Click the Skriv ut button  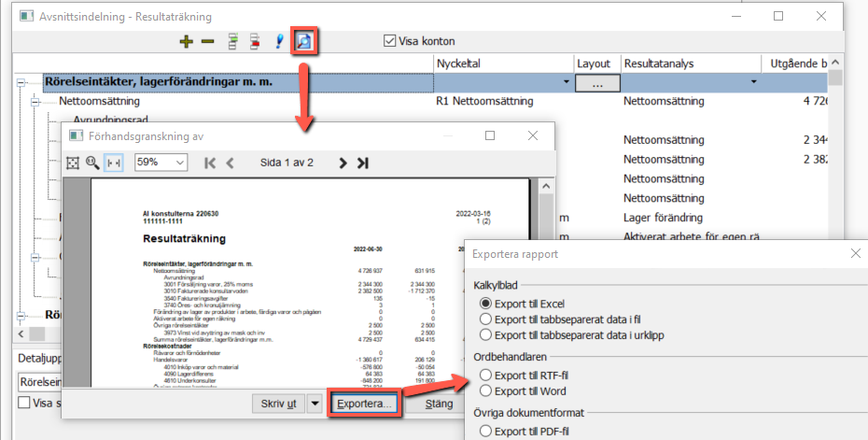pyautogui.click(x=278, y=404)
